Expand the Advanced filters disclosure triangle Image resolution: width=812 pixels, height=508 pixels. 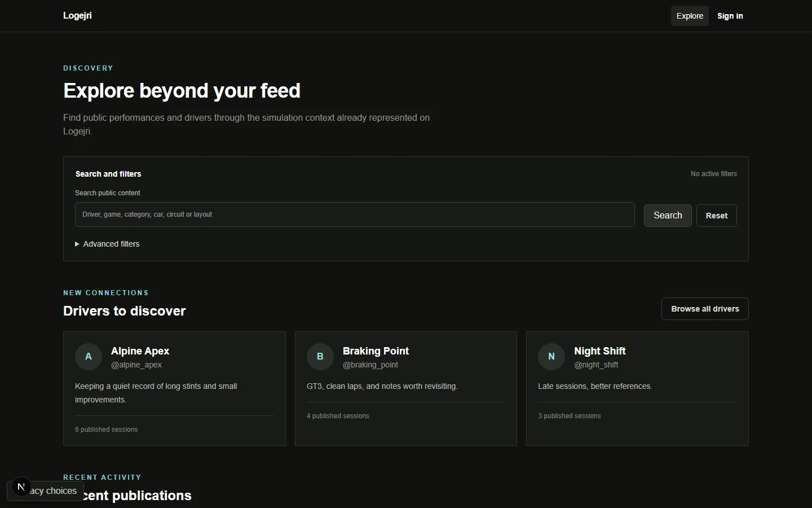77,244
